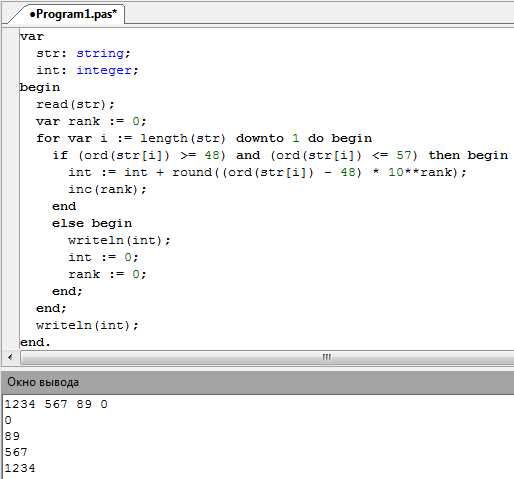Click the horizontal scrollbar thumb grip
This screenshot has height=479, width=514.
click(x=327, y=357)
